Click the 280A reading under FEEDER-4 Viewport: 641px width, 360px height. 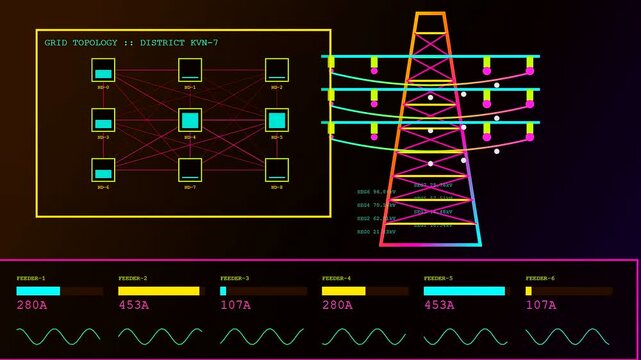337,305
